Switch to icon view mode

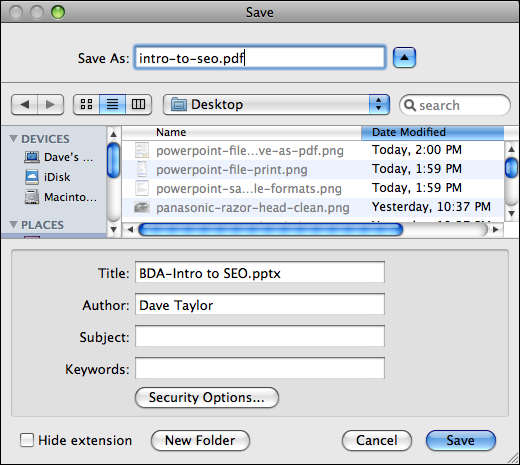click(x=86, y=105)
